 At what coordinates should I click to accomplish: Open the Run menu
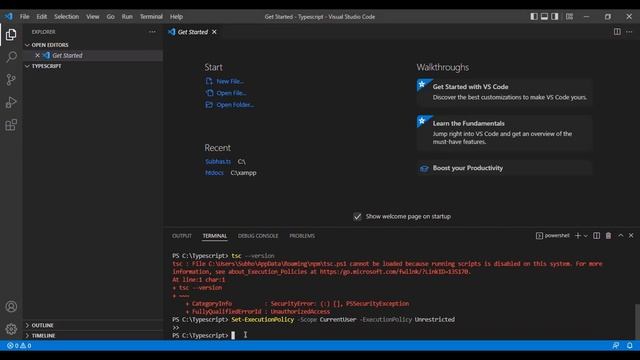[127, 17]
